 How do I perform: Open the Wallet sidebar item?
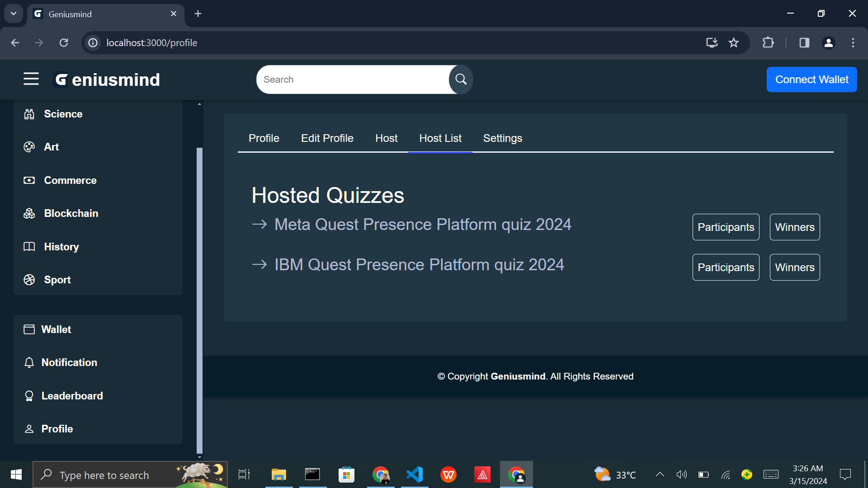coord(56,329)
